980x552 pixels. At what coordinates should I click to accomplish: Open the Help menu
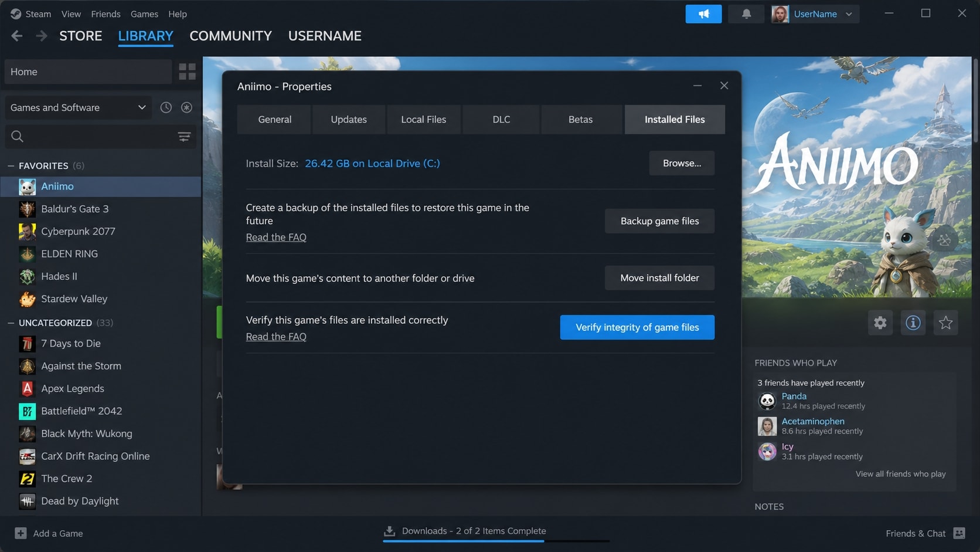click(178, 14)
